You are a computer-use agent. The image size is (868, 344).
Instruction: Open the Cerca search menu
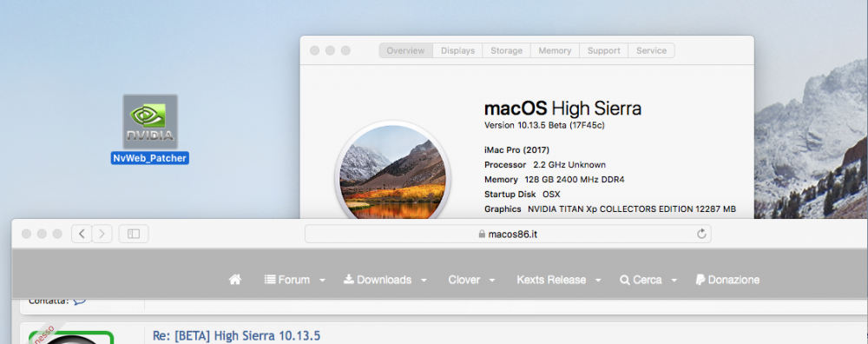[648, 280]
